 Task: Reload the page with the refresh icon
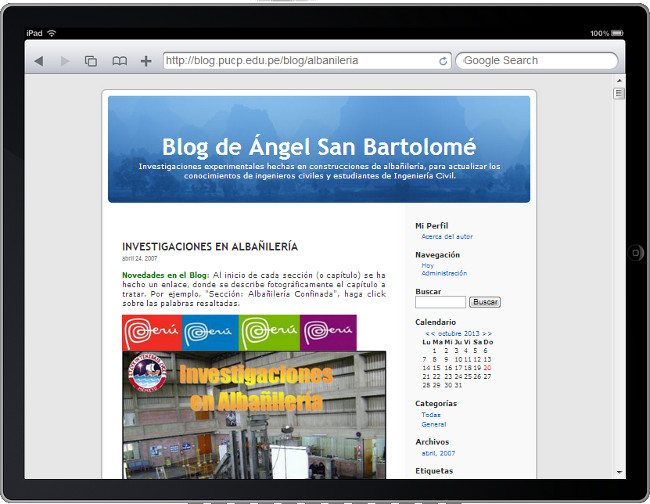[443, 61]
